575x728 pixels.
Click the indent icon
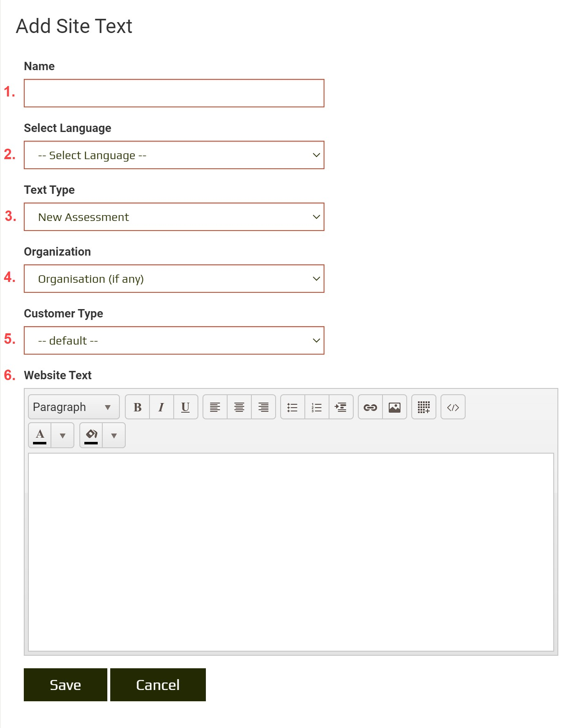[x=341, y=407]
